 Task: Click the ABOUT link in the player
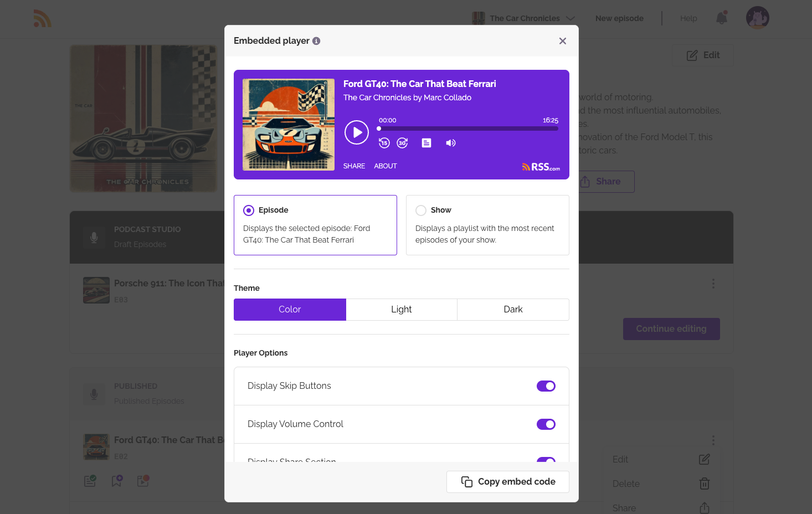pyautogui.click(x=386, y=166)
